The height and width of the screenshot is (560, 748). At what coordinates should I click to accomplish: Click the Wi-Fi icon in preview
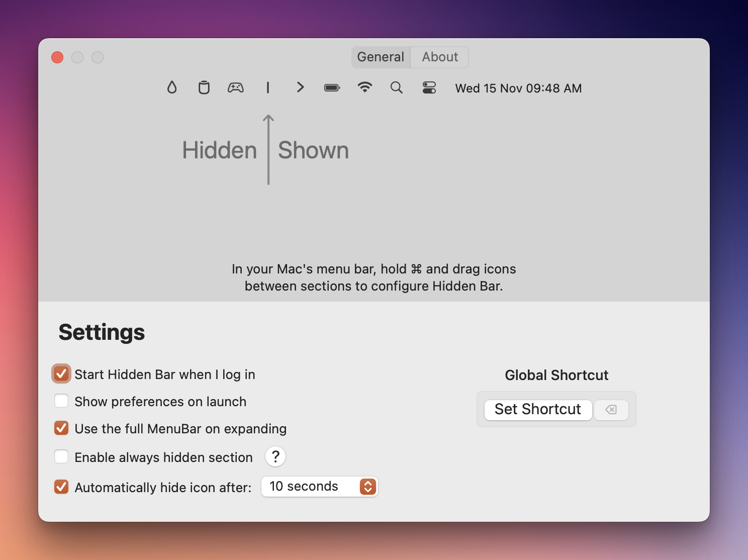(364, 87)
